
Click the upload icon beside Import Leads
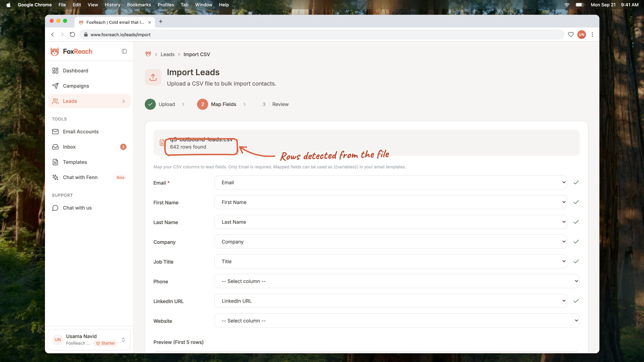point(153,77)
